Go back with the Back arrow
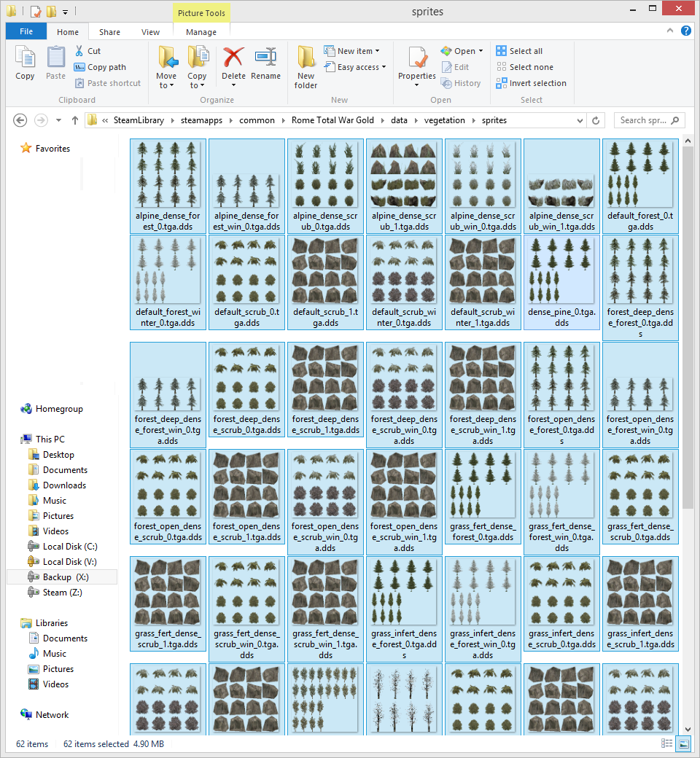Screen dimensions: 700x758 pos(20,120)
